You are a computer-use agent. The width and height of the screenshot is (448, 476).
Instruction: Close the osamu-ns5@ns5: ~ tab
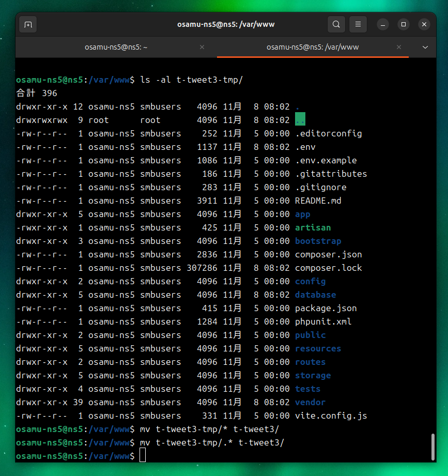(202, 47)
